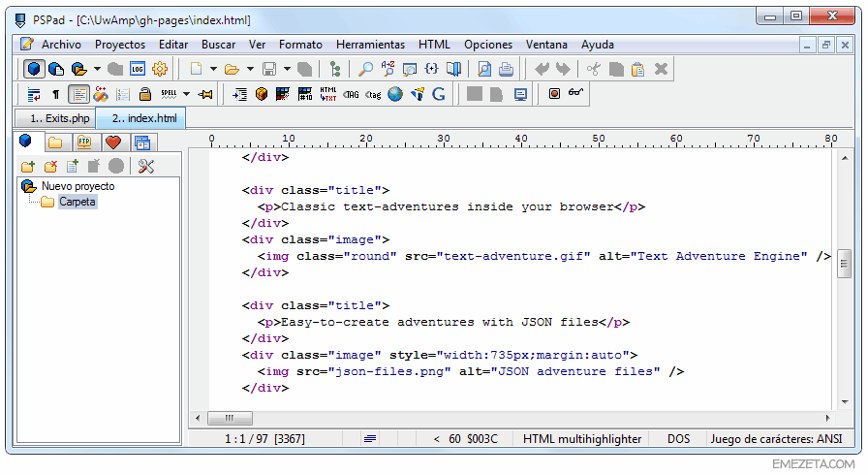Click the remove folder icon in project panel
This screenshot has width=868, height=474.
tap(51, 166)
